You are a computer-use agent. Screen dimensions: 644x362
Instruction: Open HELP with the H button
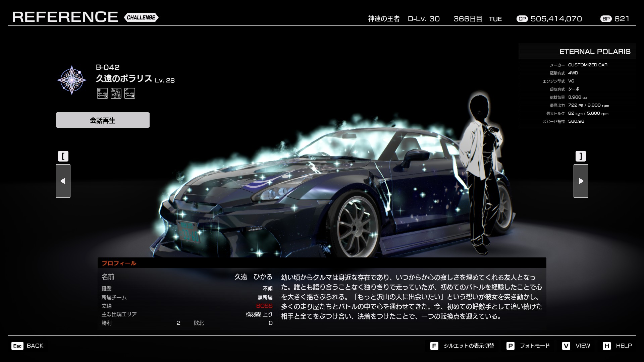(606, 346)
